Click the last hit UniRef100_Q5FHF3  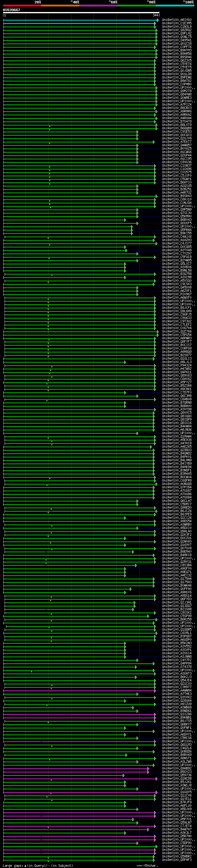[177, 860]
